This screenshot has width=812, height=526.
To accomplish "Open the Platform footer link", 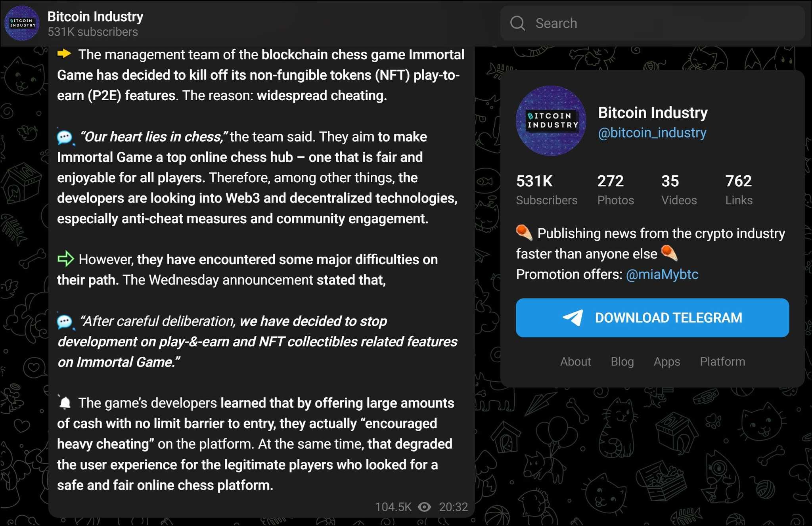I will coord(722,362).
